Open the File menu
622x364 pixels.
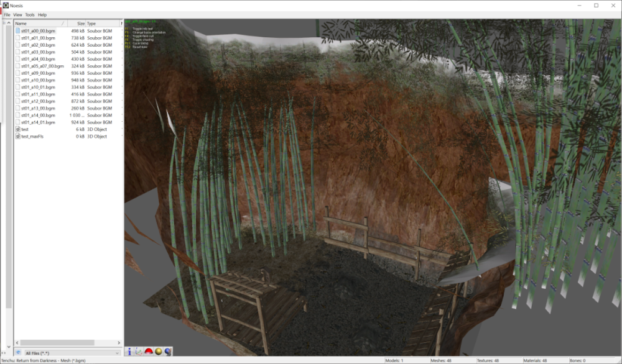7,15
